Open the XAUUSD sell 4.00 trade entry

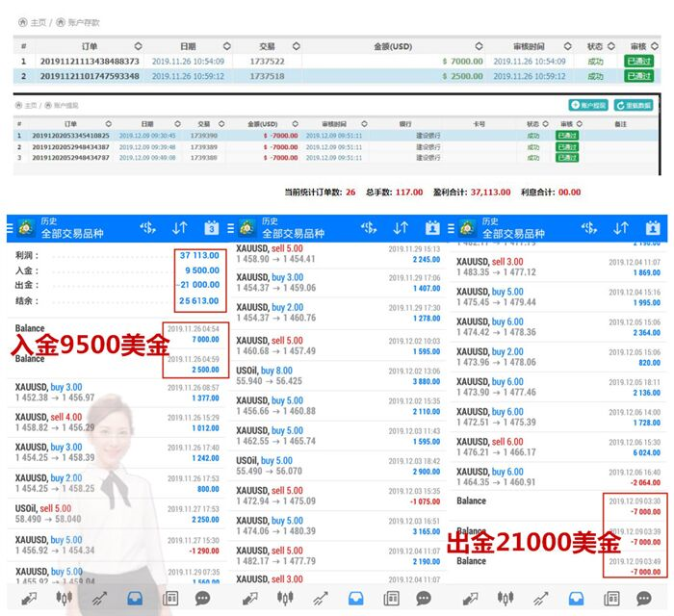coord(117,423)
